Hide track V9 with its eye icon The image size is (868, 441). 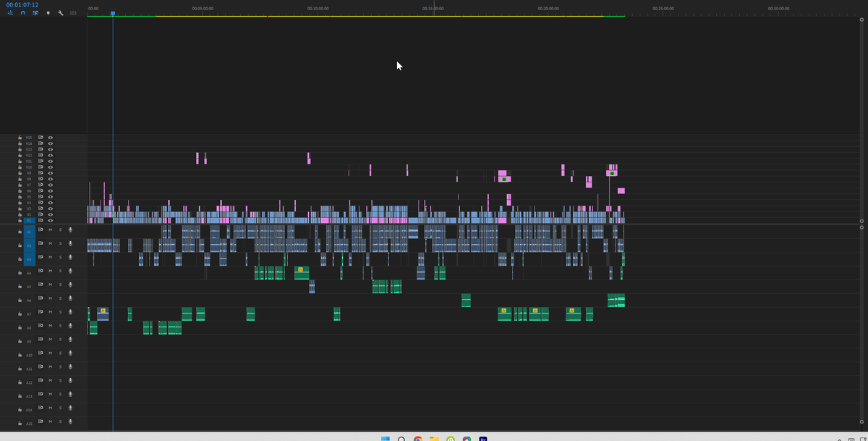point(51,173)
